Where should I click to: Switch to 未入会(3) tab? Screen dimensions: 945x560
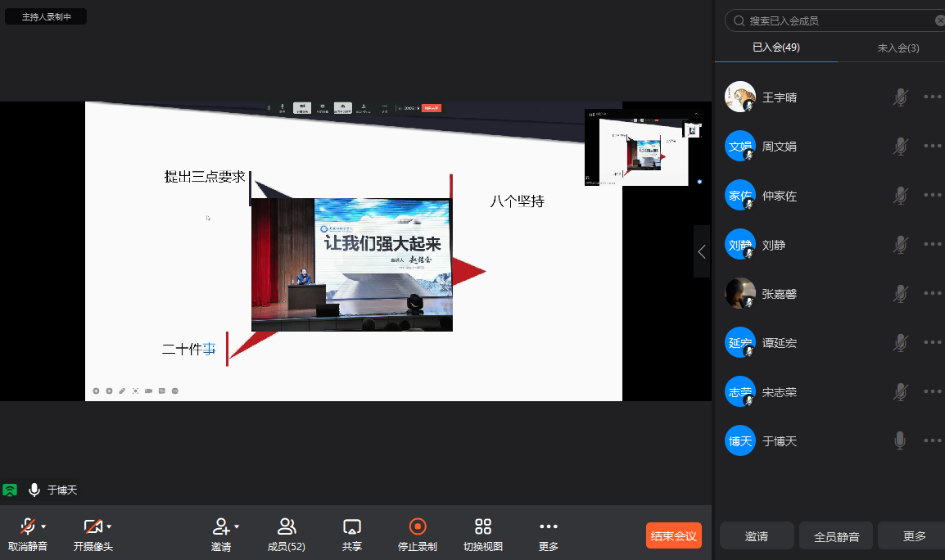point(898,47)
